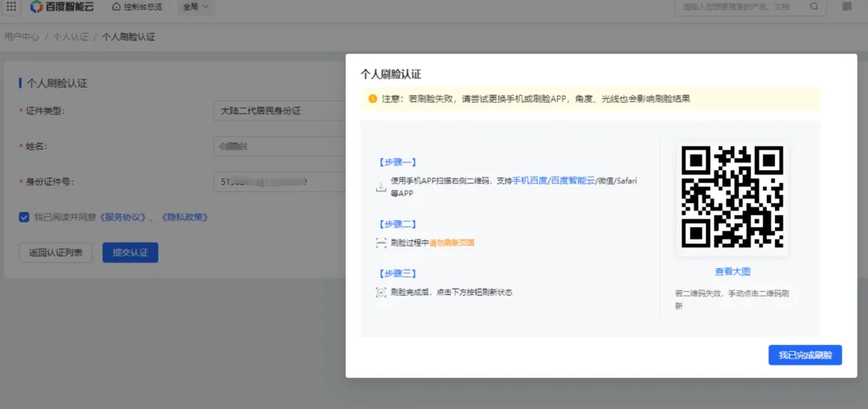Click the 姓名 input field
868x409 pixels.
[x=280, y=146]
